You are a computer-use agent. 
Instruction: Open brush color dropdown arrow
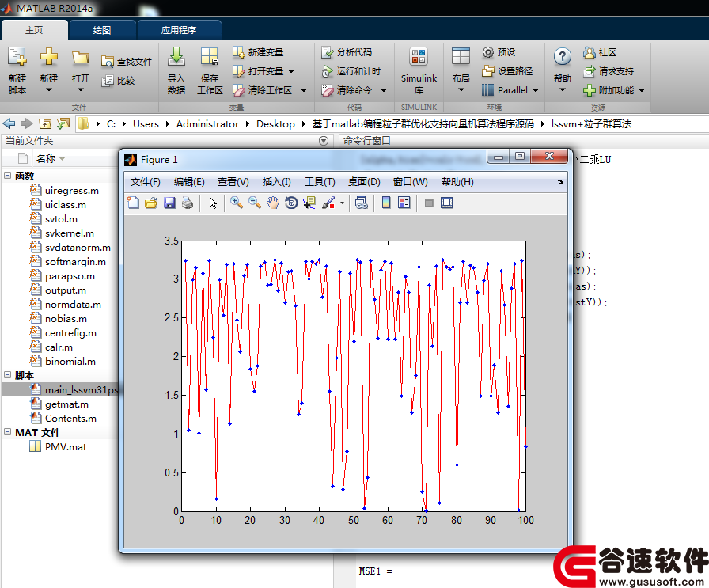(342, 203)
